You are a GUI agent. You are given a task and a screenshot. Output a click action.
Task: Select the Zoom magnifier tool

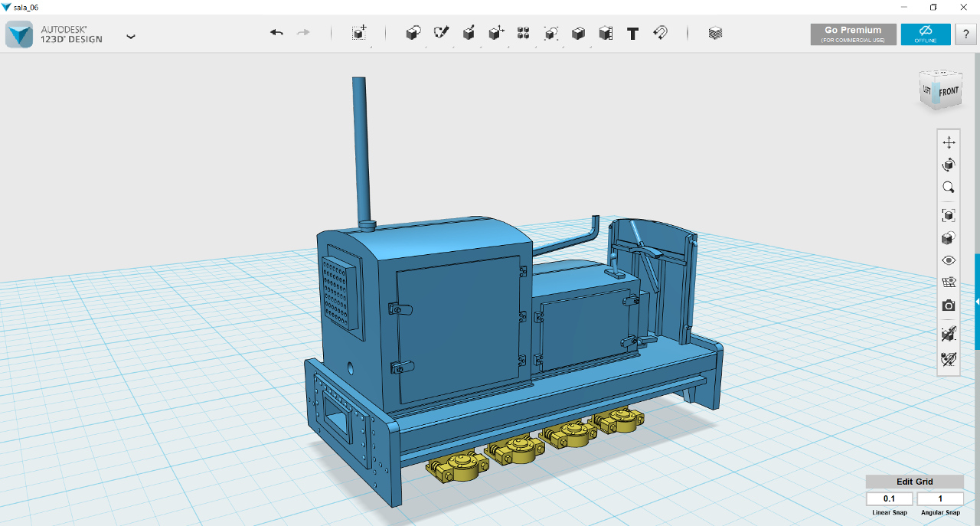coord(949,188)
